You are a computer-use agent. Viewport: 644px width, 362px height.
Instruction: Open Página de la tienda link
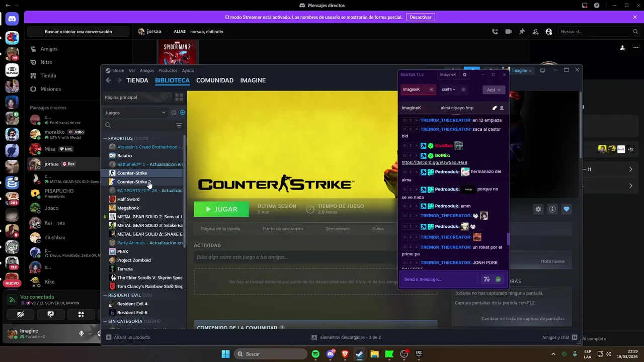(220, 229)
